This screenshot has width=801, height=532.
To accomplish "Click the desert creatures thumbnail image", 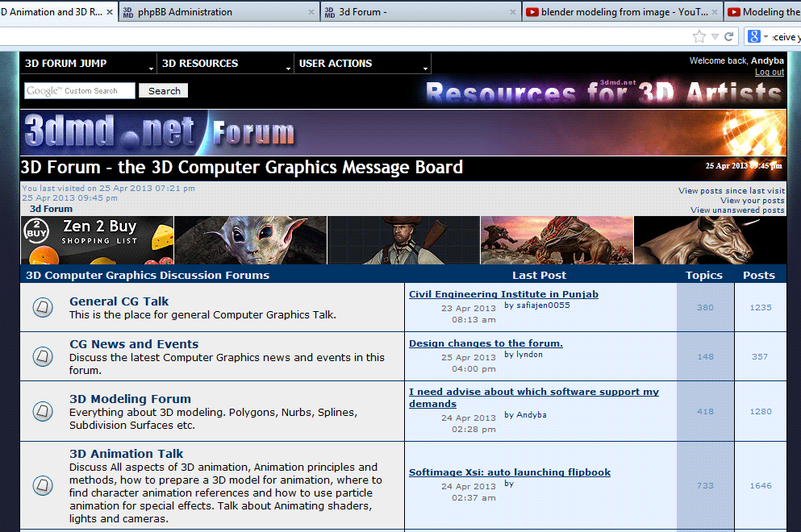I will pos(557,240).
